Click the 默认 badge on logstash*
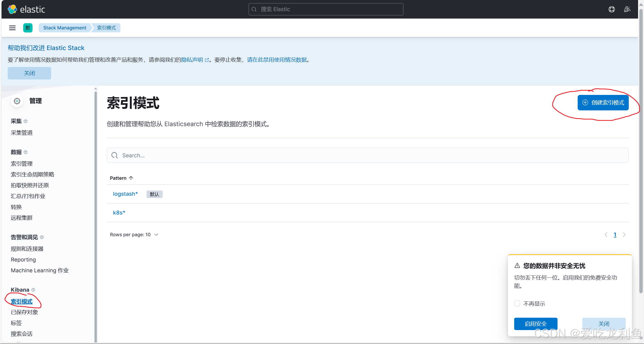The width and height of the screenshot is (644, 344). coord(154,194)
